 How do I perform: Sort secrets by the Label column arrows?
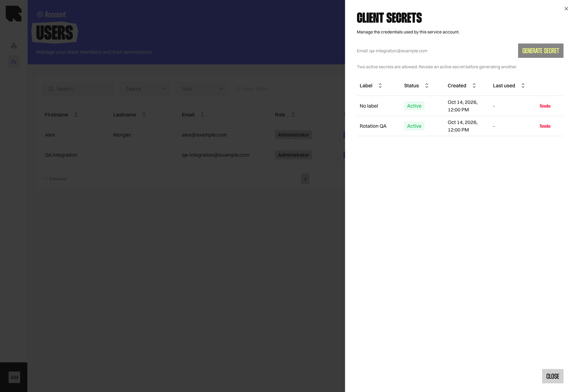pos(380,86)
